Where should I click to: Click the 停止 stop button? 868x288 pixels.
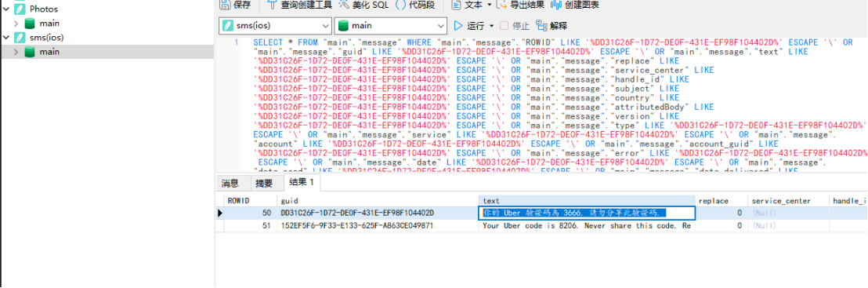514,26
